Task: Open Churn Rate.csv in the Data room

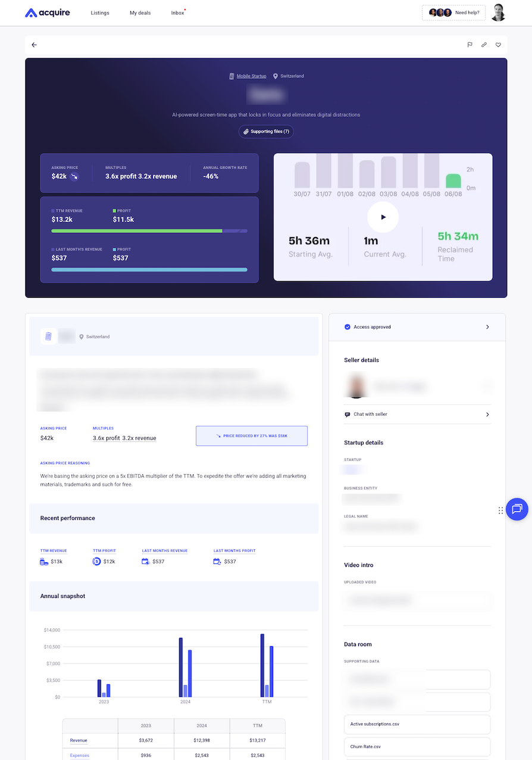Action: click(417, 747)
